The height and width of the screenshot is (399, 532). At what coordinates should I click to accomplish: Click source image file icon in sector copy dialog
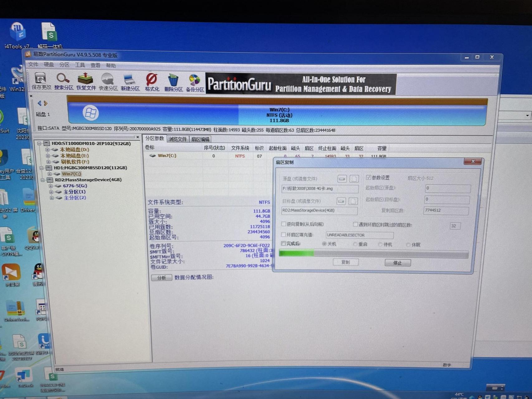tap(354, 179)
